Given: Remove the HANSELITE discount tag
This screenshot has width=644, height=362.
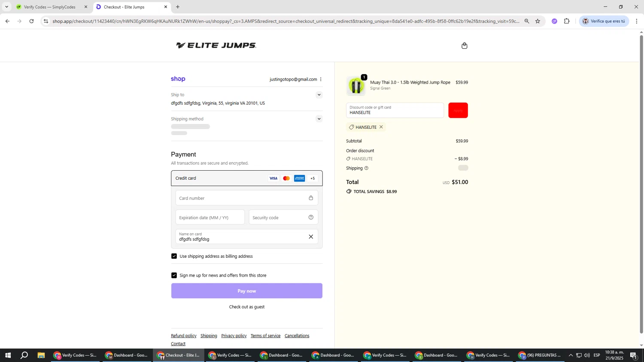Looking at the screenshot, I should [x=381, y=127].
